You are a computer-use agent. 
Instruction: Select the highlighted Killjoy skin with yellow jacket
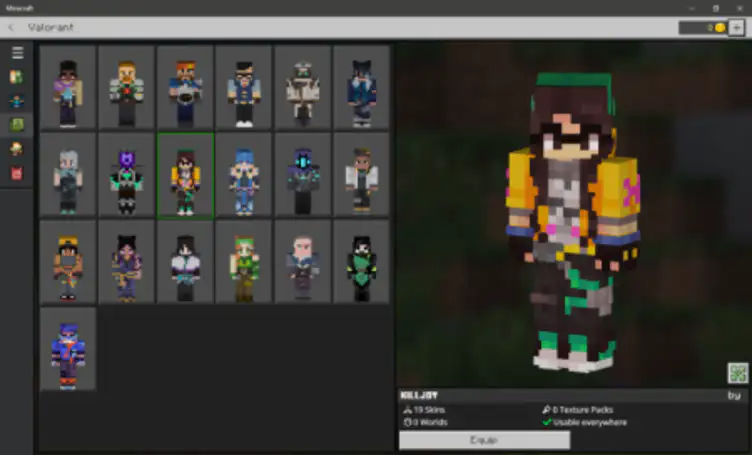click(185, 175)
